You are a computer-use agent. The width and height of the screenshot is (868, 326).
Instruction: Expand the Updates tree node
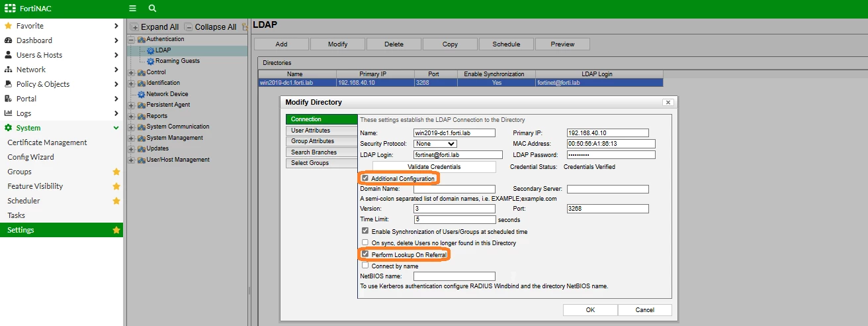point(131,149)
